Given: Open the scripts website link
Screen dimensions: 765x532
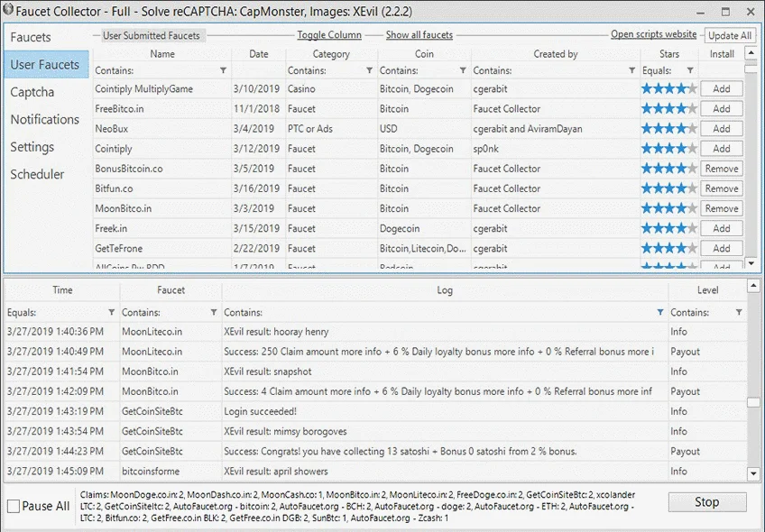Looking at the screenshot, I should click(x=654, y=34).
